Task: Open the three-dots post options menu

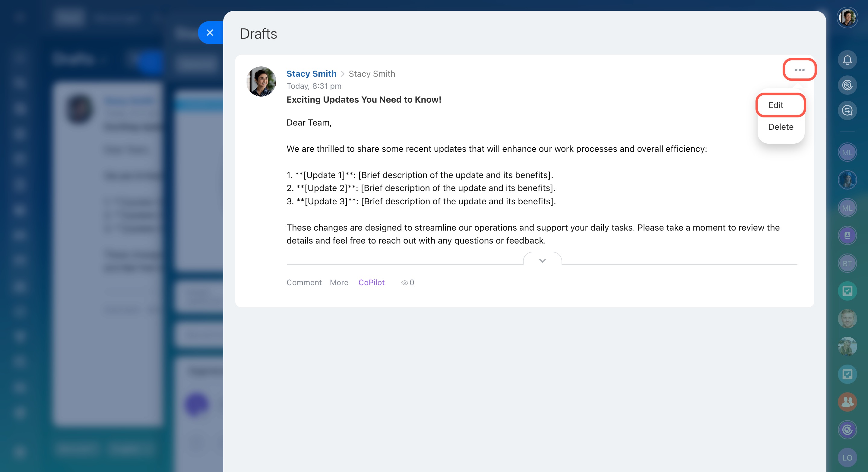Action: pyautogui.click(x=799, y=70)
